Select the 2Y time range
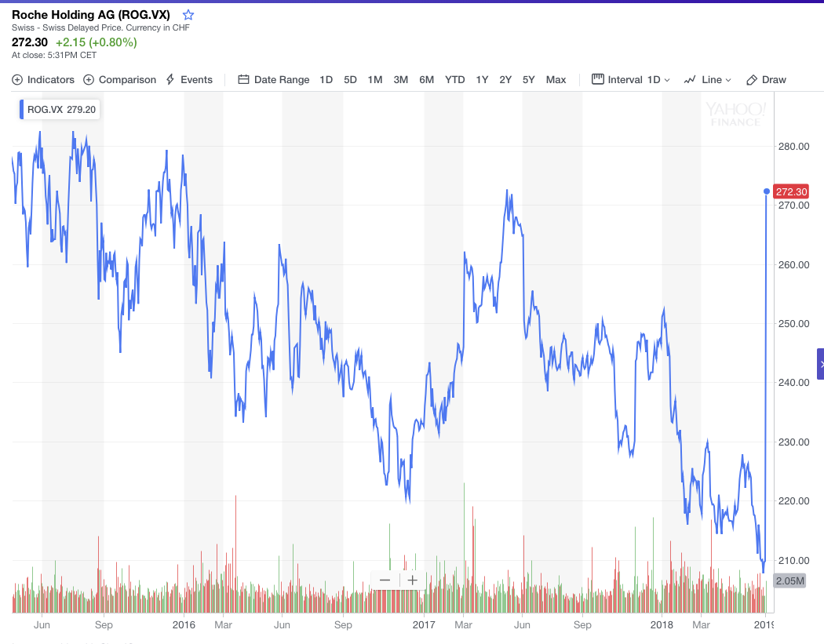 click(505, 80)
